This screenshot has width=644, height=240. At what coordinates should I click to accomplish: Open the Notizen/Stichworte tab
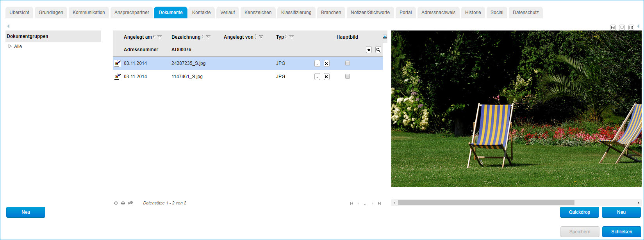tap(370, 13)
